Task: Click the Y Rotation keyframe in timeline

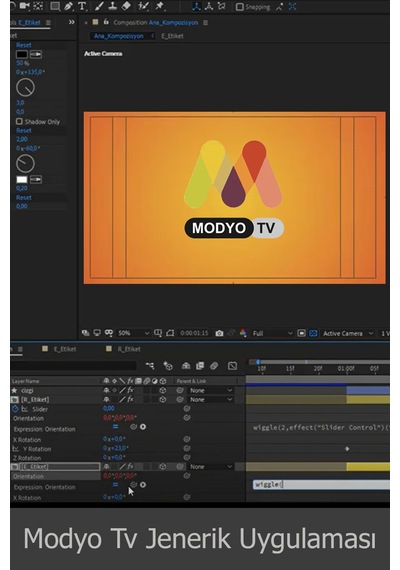Action: click(347, 449)
